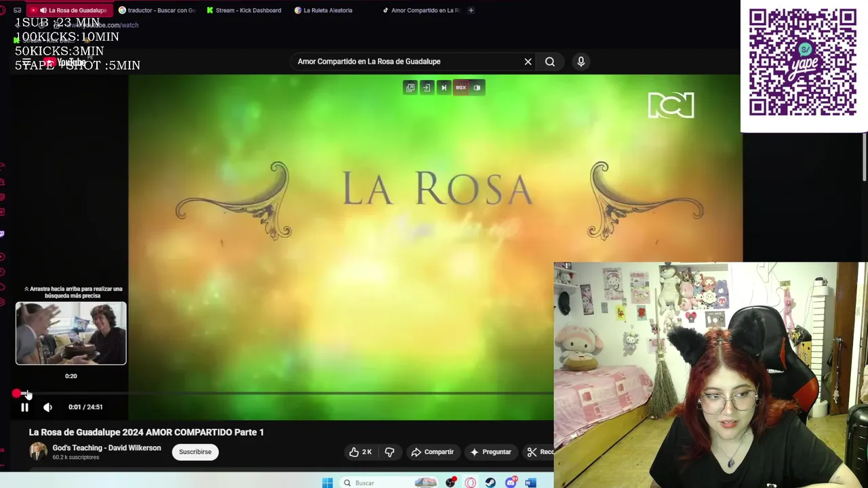
Task: Pause the YouTube video
Action: click(x=24, y=407)
